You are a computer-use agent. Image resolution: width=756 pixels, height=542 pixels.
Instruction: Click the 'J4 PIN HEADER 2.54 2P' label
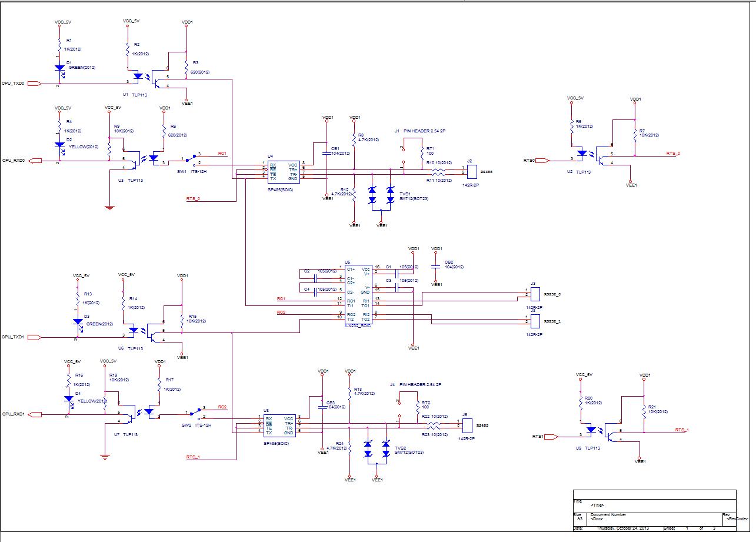pyautogui.click(x=415, y=384)
